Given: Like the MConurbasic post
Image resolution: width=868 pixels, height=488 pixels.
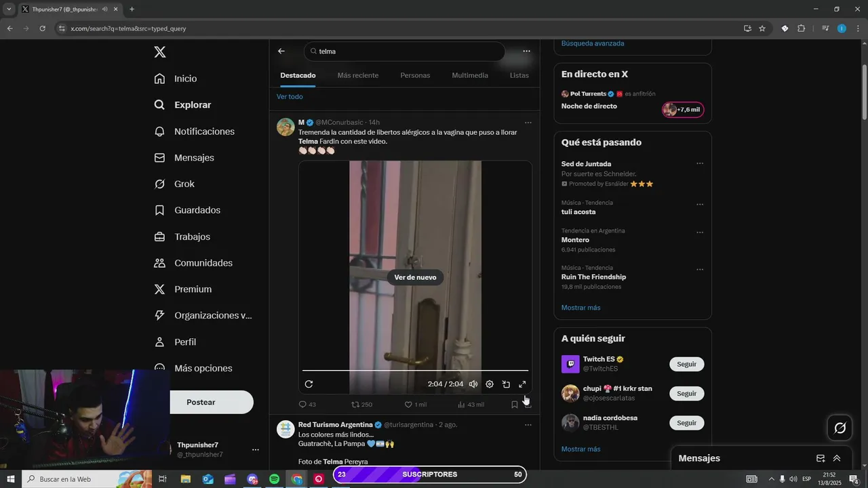Looking at the screenshot, I should tap(408, 405).
